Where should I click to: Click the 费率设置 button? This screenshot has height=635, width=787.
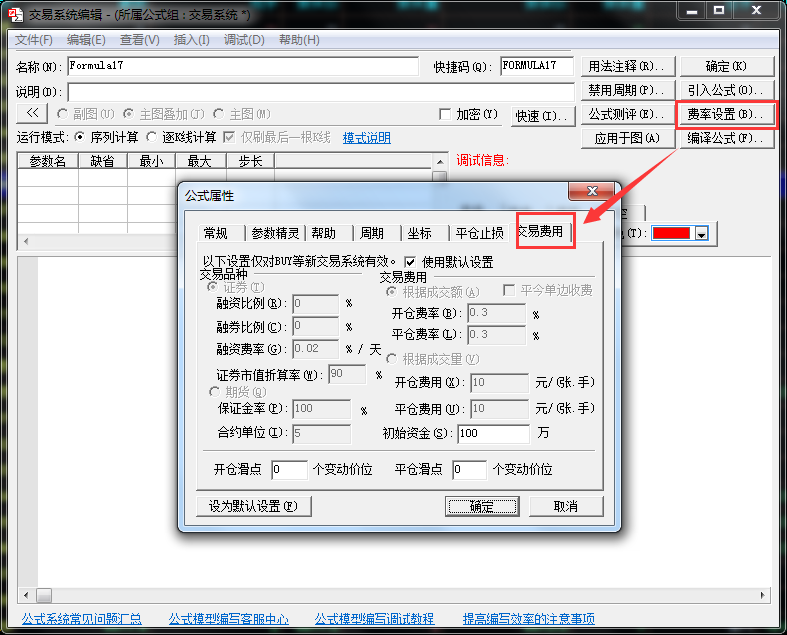pos(726,114)
